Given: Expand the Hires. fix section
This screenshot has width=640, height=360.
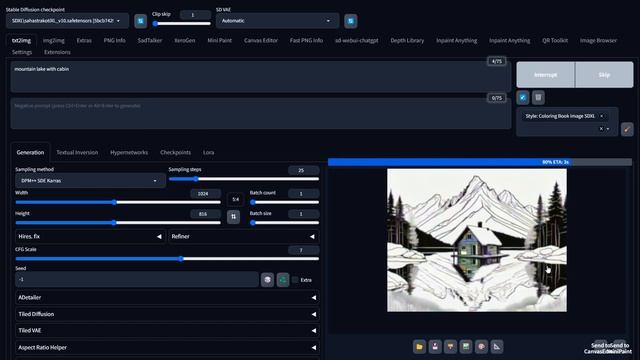Looking at the screenshot, I should tap(90, 236).
